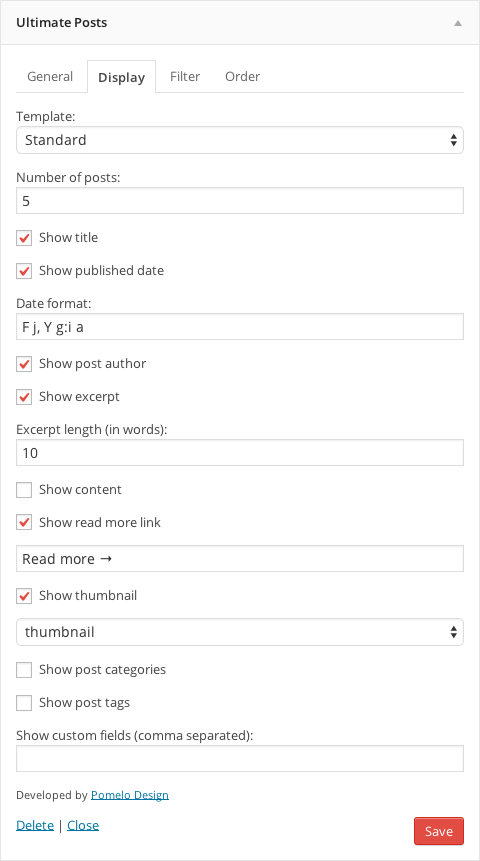Uncheck Show excerpt option
This screenshot has height=861, width=480.
[24, 397]
